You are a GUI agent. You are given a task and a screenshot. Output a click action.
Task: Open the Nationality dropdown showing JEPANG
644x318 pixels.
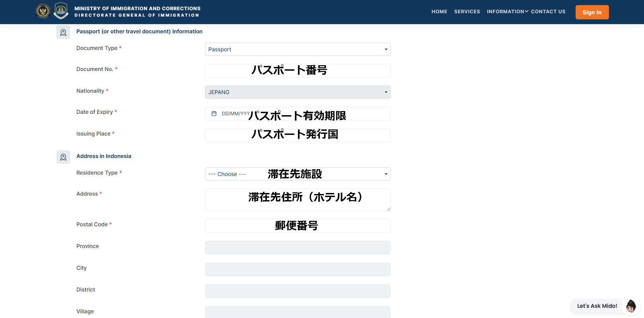pos(297,92)
